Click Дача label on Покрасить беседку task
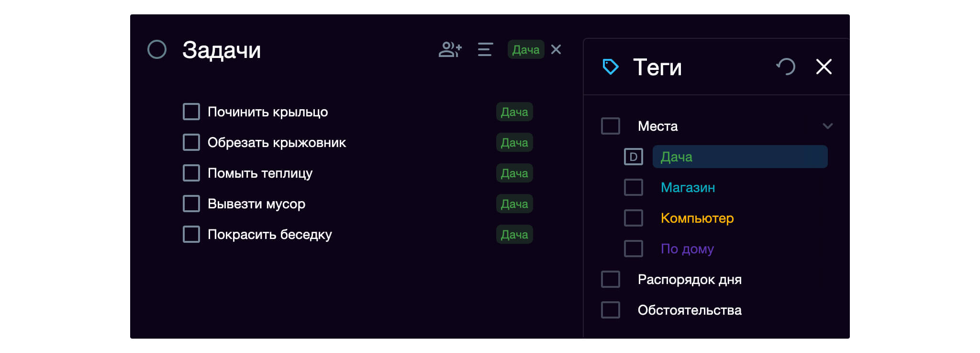The height and width of the screenshot is (353, 980). click(514, 234)
